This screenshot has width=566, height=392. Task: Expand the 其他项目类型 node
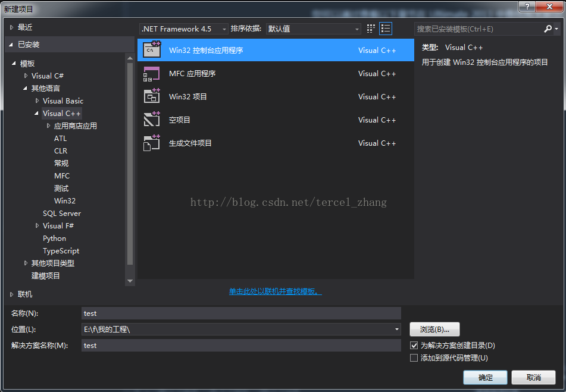26,264
